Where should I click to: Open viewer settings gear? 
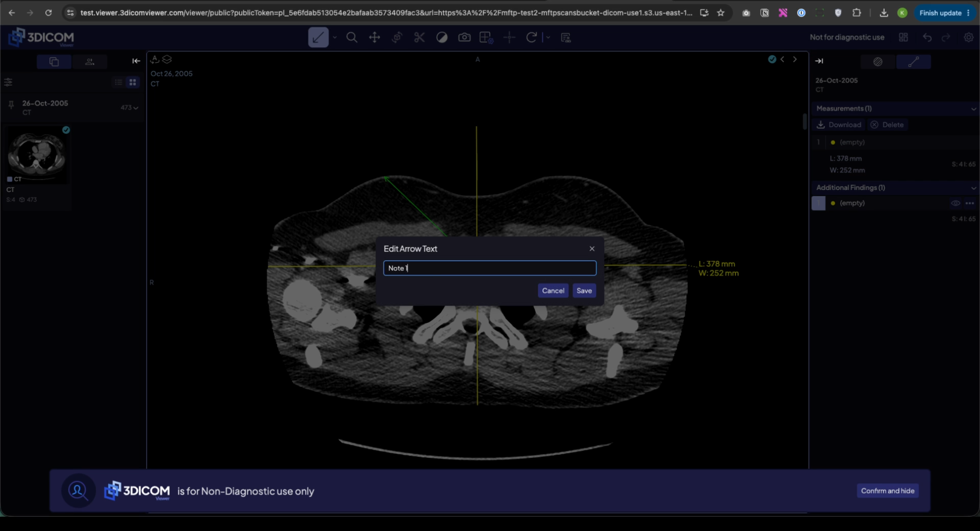(x=968, y=37)
